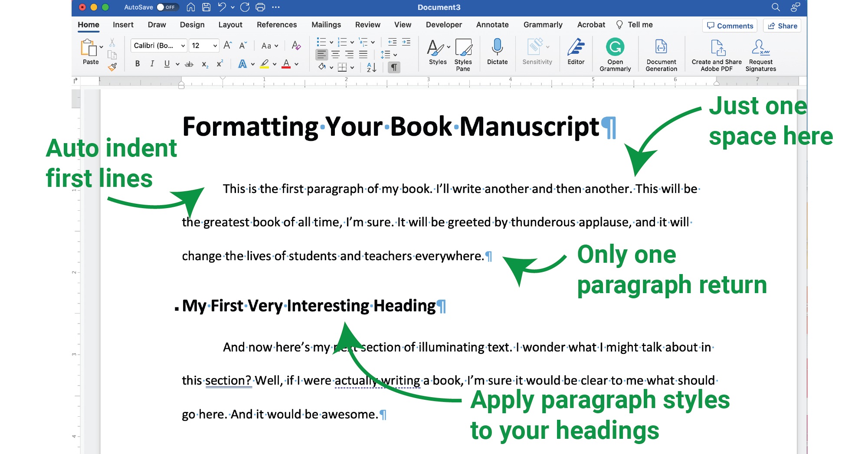Start Dictate microphone
868x454 pixels.
(x=497, y=52)
